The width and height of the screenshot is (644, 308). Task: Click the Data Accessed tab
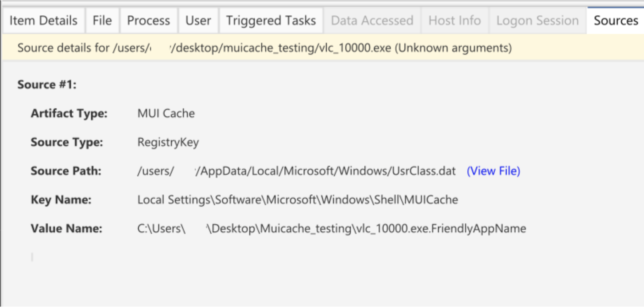pyautogui.click(x=373, y=20)
